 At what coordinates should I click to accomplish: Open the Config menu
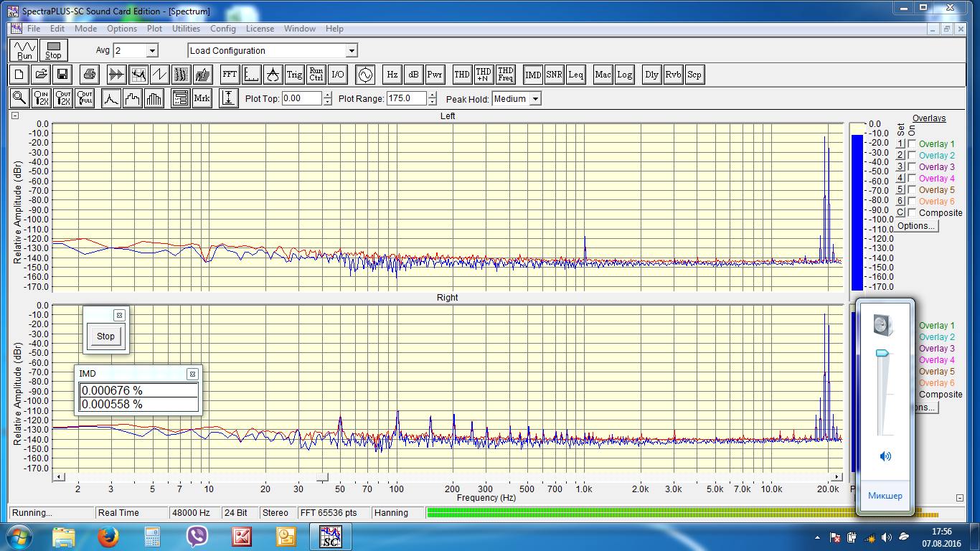(x=222, y=29)
